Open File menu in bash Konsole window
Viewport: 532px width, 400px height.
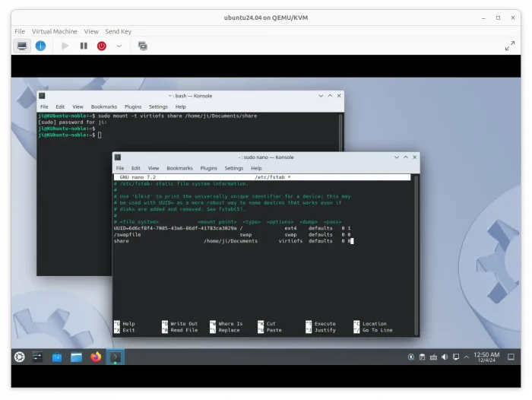click(44, 106)
